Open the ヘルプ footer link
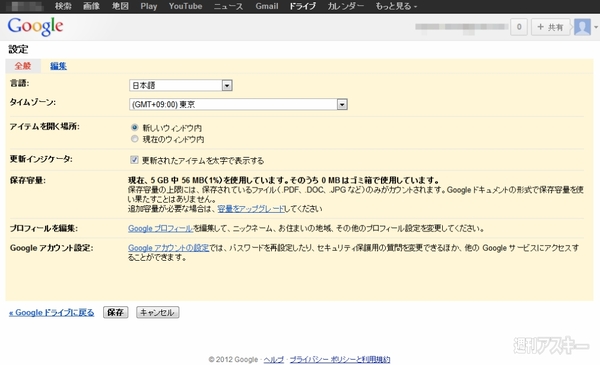The width and height of the screenshot is (600, 365). pyautogui.click(x=274, y=360)
